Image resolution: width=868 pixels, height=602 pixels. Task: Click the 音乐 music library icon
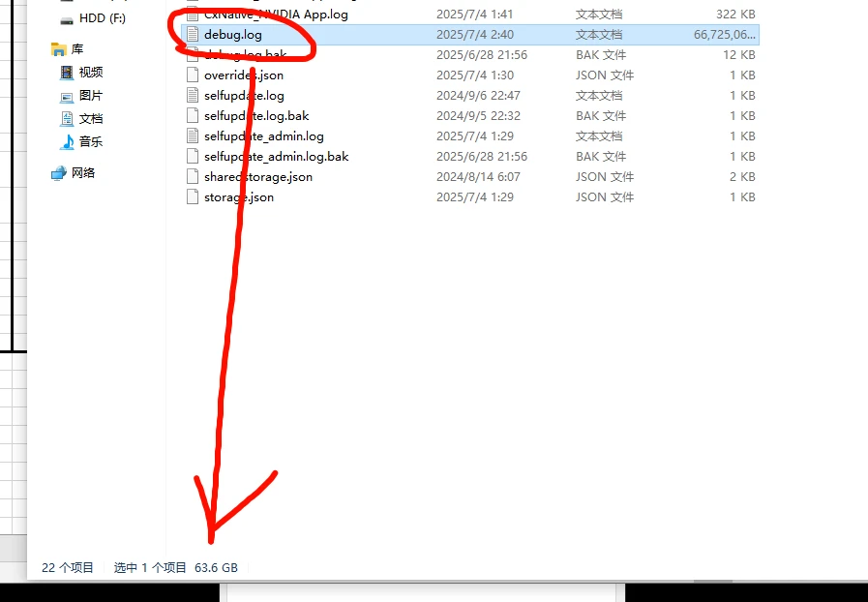pyautogui.click(x=67, y=142)
